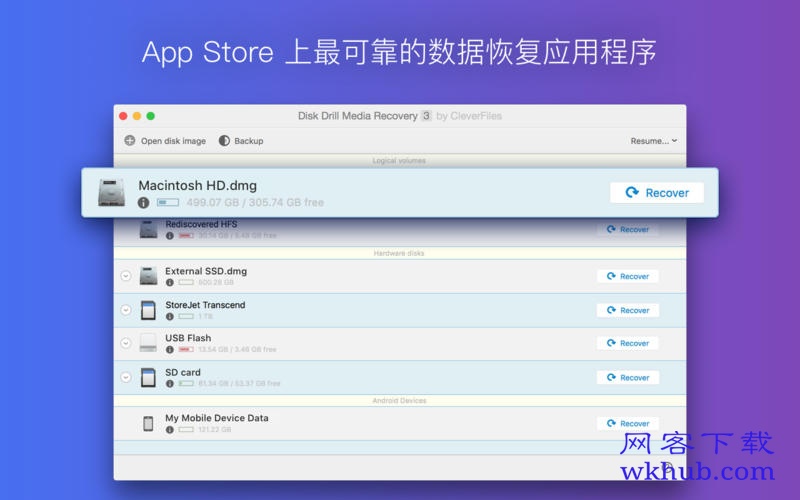
Task: Recover External SSD.dmg
Action: [628, 277]
